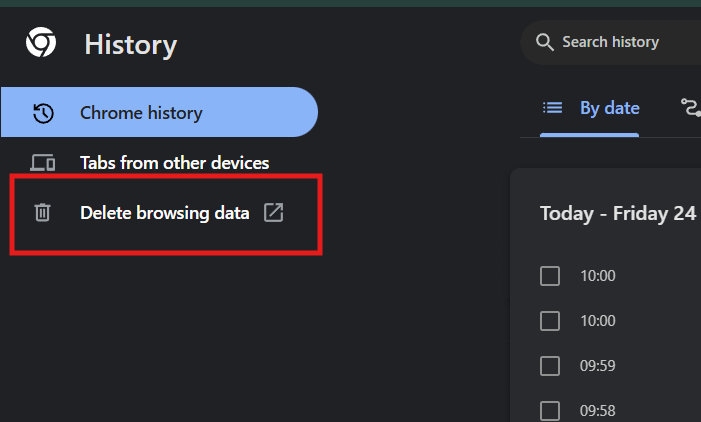701x422 pixels.
Task: Select the second 10:00 entry checkbox
Action: 550,321
